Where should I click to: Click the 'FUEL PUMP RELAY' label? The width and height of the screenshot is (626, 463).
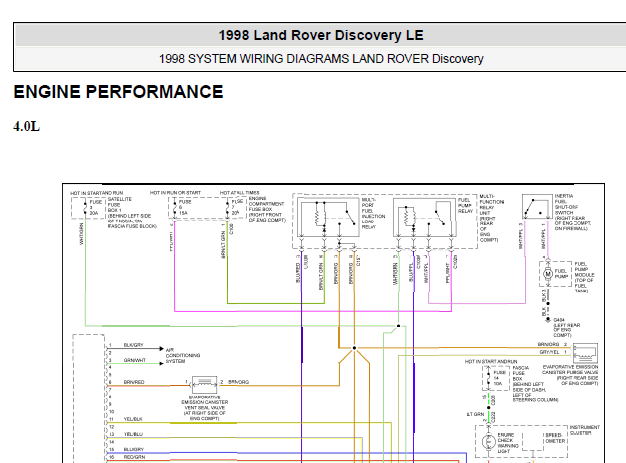(x=466, y=205)
